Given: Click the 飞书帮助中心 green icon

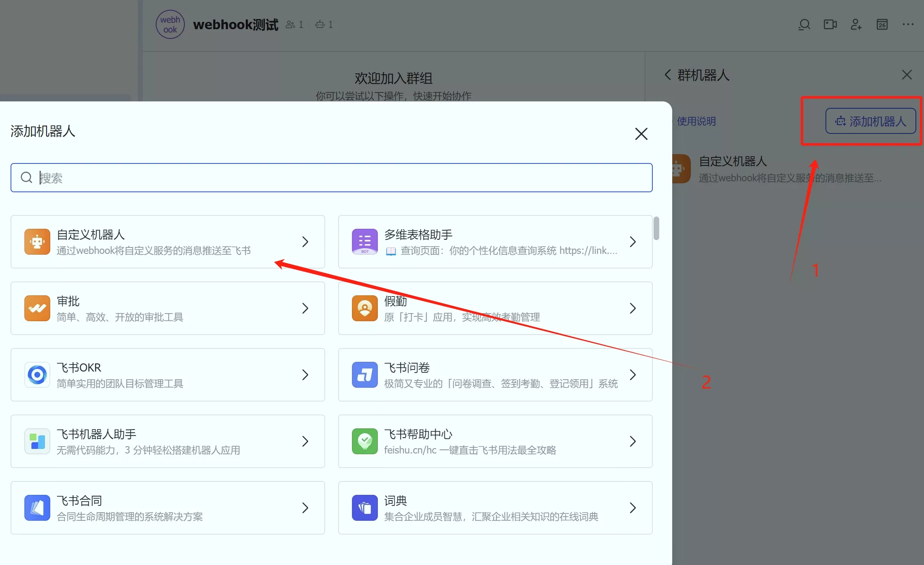Looking at the screenshot, I should (364, 441).
